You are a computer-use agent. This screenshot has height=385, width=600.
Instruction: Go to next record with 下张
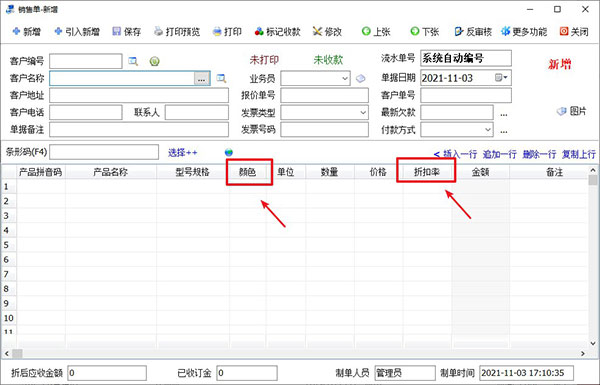tap(424, 31)
